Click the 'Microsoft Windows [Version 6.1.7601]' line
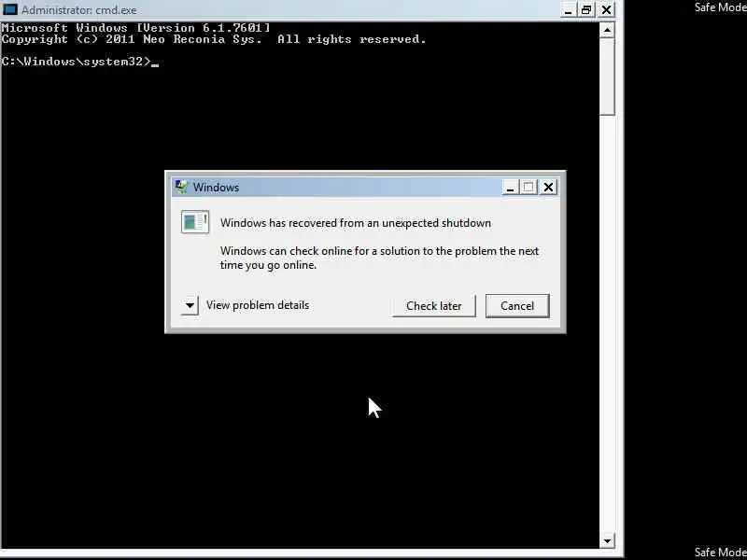Image resolution: width=747 pixels, height=560 pixels. click(x=135, y=28)
